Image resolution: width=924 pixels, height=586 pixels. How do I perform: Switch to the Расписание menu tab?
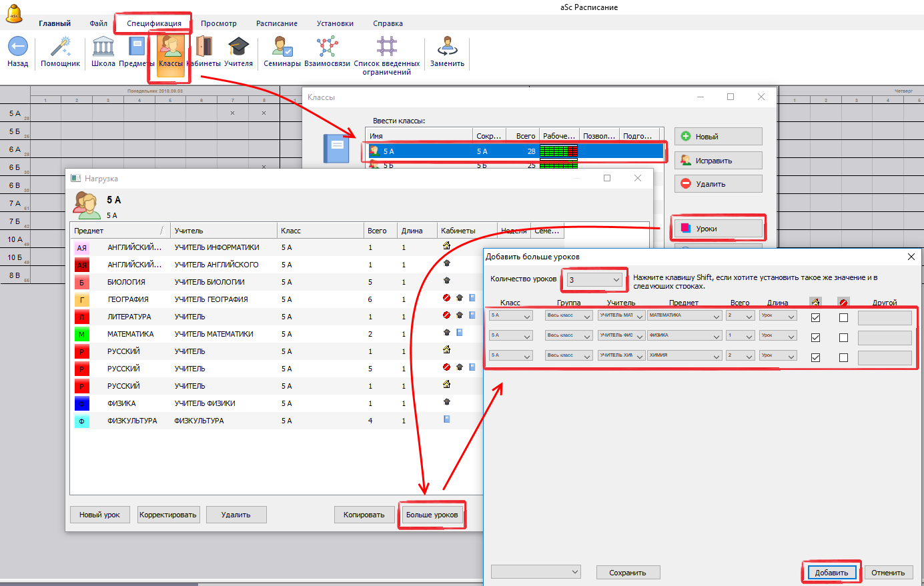[x=277, y=23]
